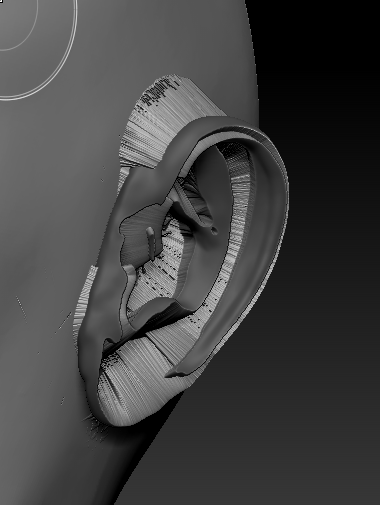This screenshot has height=505, width=380.
Task: Click the pointed lower tip of the helix
Action: 173,373
